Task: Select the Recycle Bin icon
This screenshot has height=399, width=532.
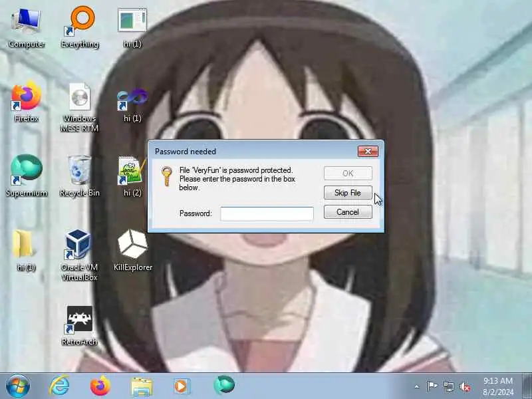Action: coord(80,176)
